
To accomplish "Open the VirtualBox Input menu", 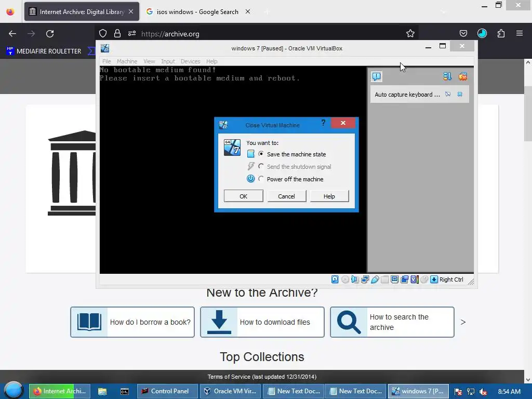I will (x=168, y=61).
